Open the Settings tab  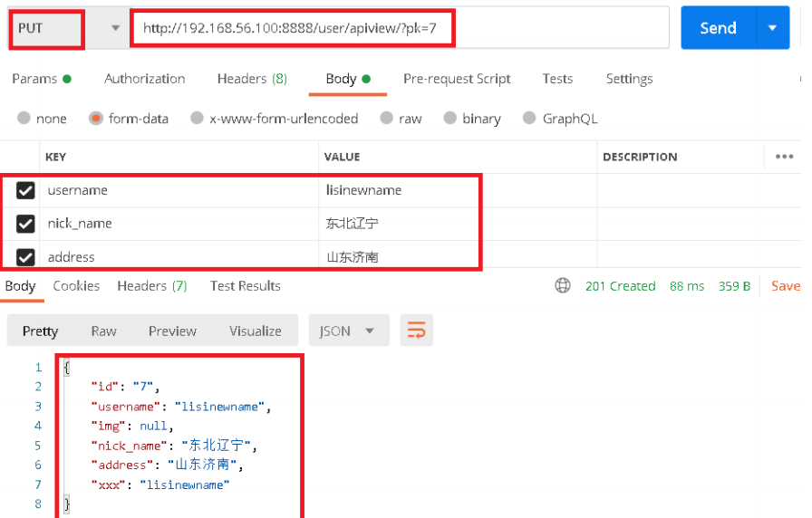[x=629, y=79]
